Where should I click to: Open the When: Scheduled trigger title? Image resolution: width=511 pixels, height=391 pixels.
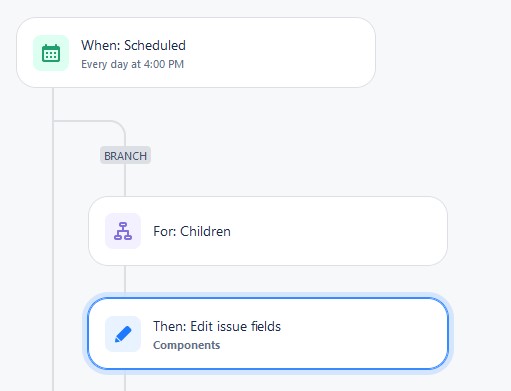pyautogui.click(x=133, y=45)
